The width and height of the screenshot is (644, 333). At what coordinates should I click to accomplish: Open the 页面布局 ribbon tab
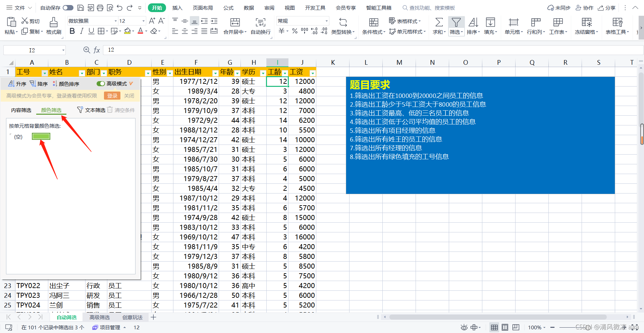[x=203, y=8]
